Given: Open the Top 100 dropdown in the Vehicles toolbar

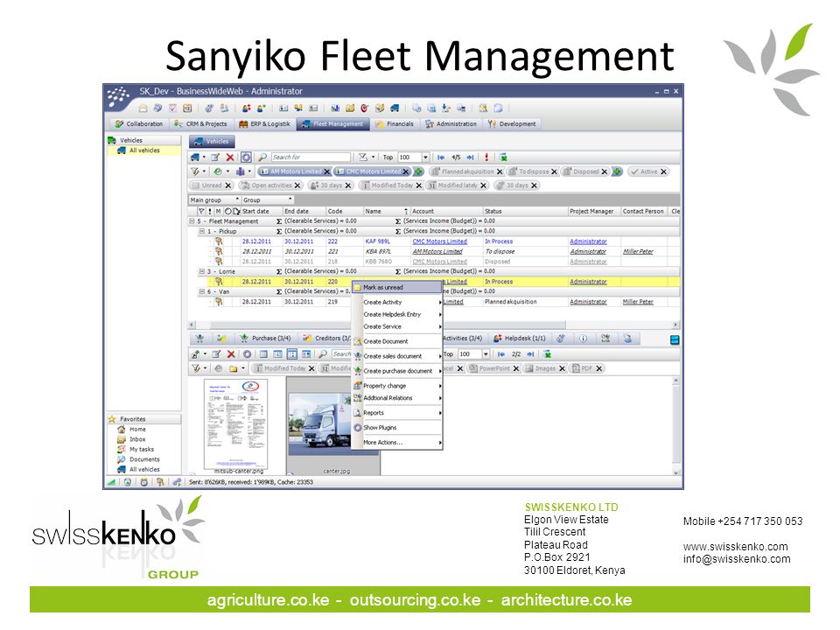Looking at the screenshot, I should click(425, 157).
